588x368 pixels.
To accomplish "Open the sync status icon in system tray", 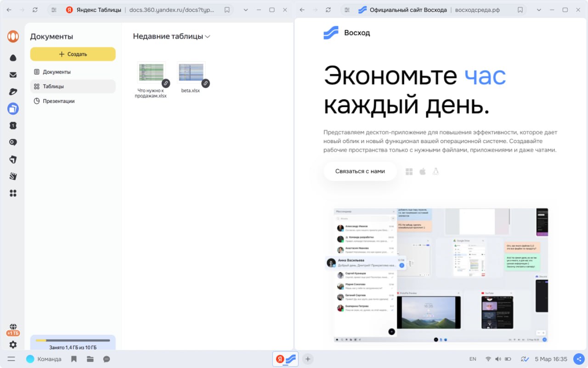I will [525, 359].
